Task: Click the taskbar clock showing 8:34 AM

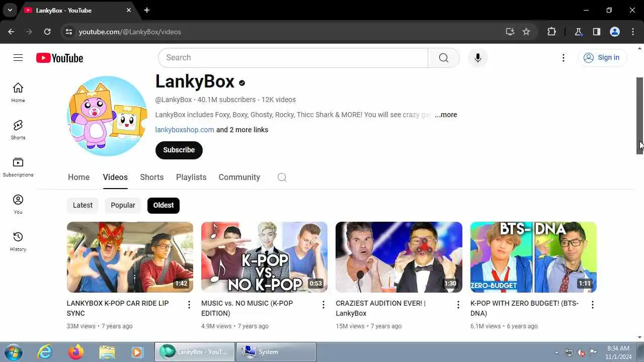Action: point(618,352)
